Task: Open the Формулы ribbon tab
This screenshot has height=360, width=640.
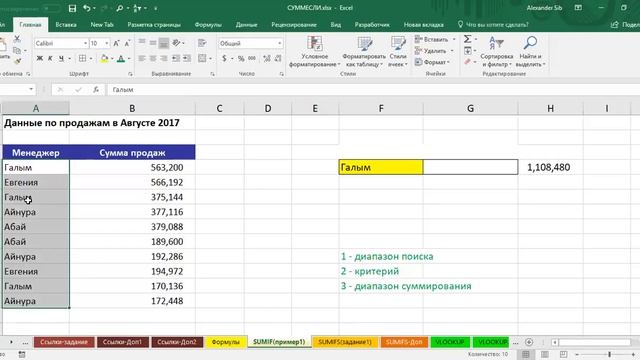Action: 208,24
